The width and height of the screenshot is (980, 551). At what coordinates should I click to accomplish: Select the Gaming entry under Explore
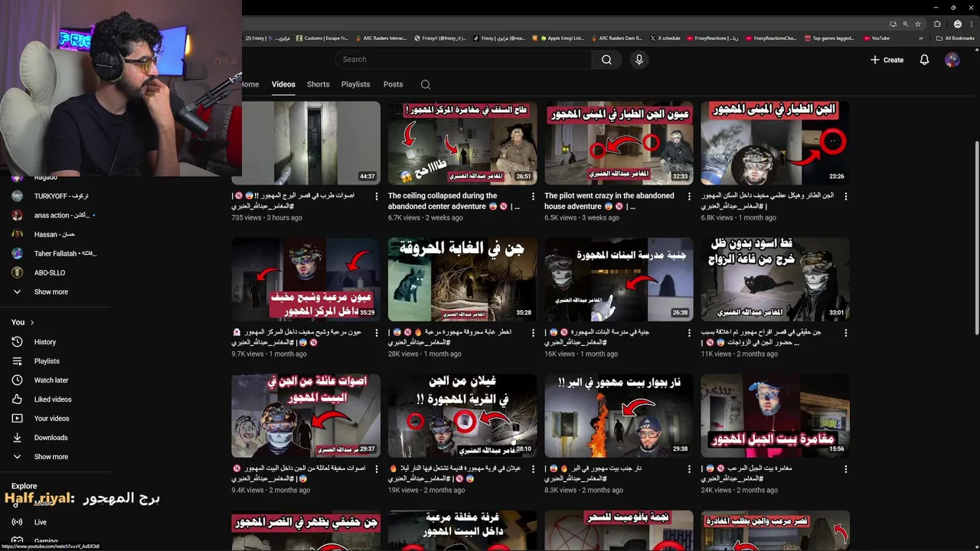click(46, 541)
